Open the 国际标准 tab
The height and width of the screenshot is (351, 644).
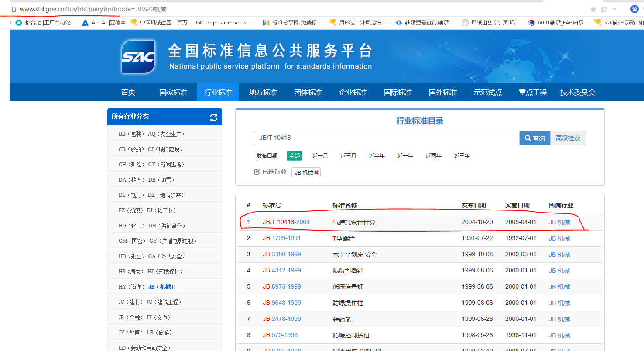coord(398,92)
